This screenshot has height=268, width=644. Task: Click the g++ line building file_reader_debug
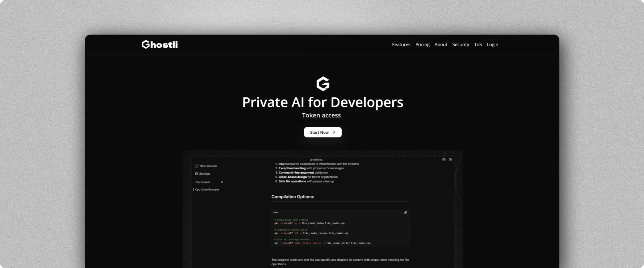(309, 223)
